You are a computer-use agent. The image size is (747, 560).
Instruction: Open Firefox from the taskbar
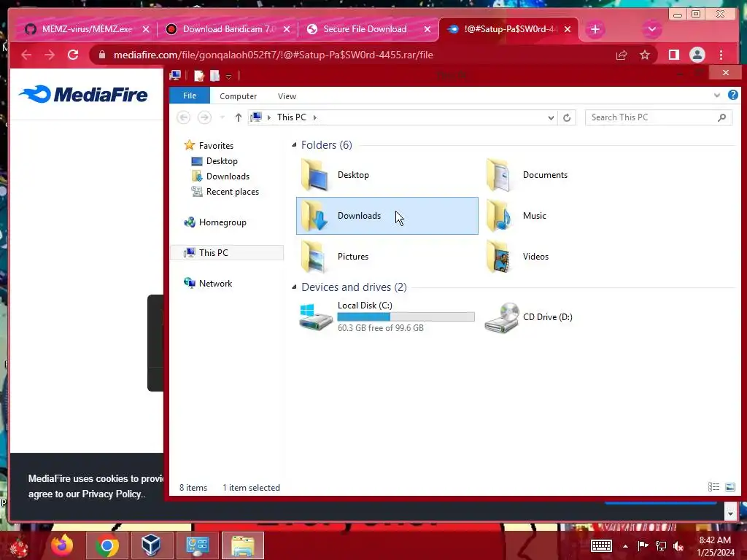pyautogui.click(x=63, y=545)
